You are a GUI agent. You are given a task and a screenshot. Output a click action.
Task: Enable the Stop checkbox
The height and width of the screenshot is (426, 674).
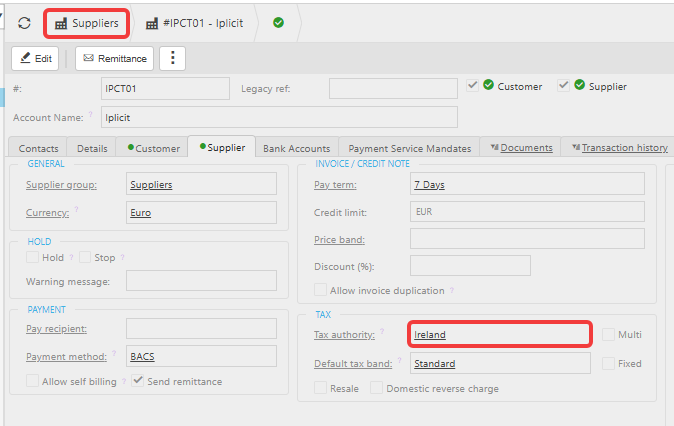(85, 257)
